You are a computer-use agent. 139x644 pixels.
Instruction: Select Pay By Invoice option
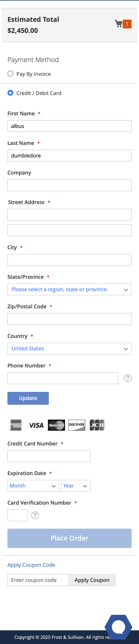pos(11,74)
